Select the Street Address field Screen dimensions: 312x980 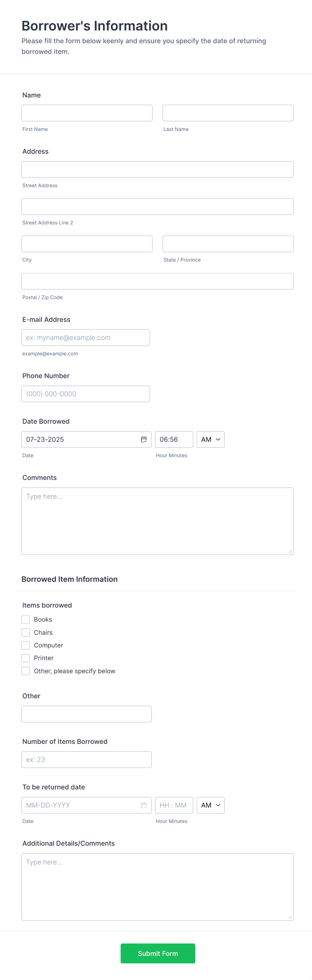click(x=157, y=169)
